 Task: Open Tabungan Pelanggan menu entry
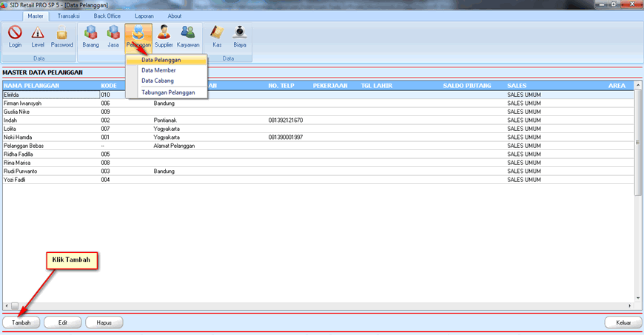point(168,92)
